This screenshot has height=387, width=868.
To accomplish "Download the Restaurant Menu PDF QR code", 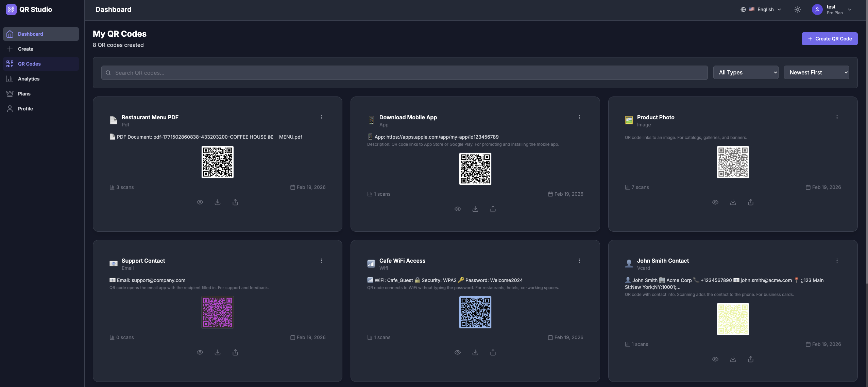I will pos(218,202).
